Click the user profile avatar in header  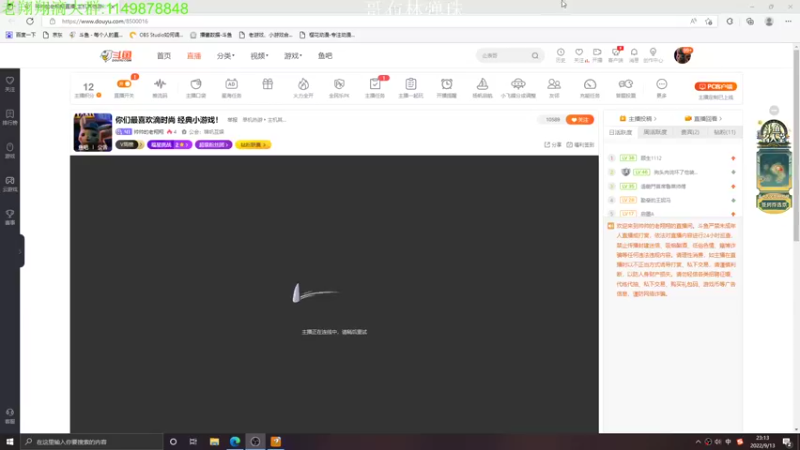(x=683, y=55)
